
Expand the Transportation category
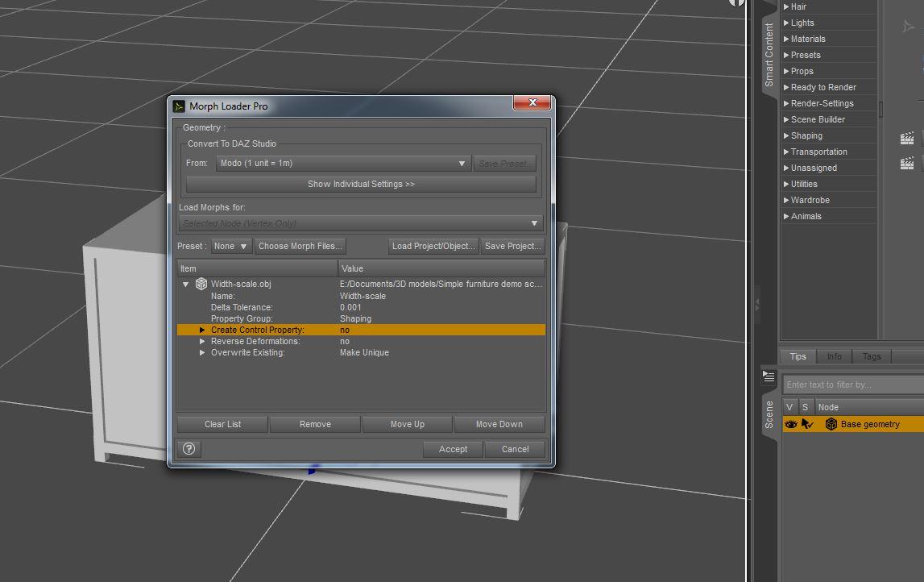coord(786,152)
